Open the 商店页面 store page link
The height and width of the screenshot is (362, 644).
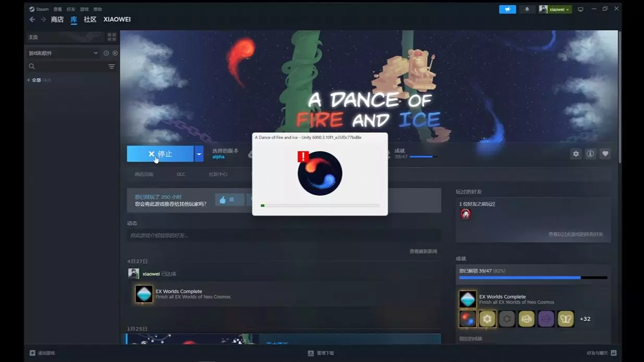pyautogui.click(x=144, y=174)
